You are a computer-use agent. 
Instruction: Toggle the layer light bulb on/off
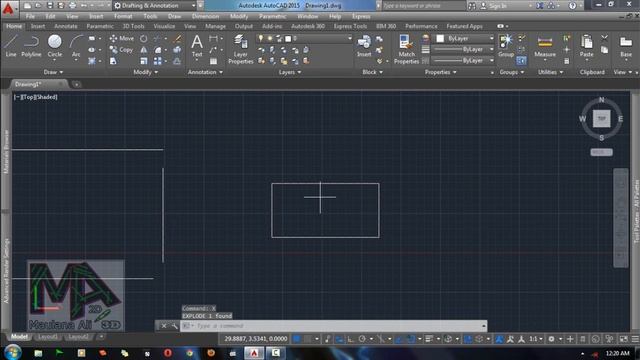click(261, 38)
